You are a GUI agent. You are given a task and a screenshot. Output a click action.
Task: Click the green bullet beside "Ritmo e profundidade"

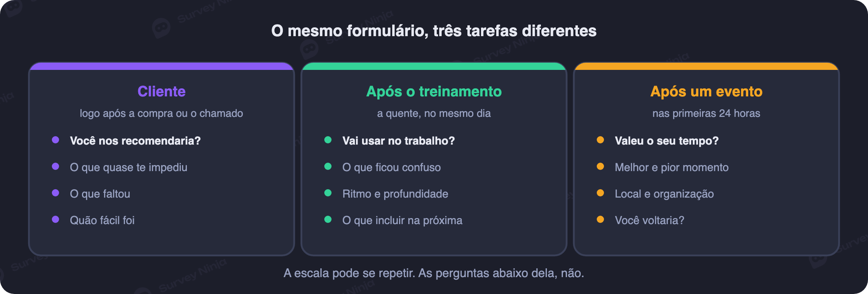pyautogui.click(x=328, y=193)
